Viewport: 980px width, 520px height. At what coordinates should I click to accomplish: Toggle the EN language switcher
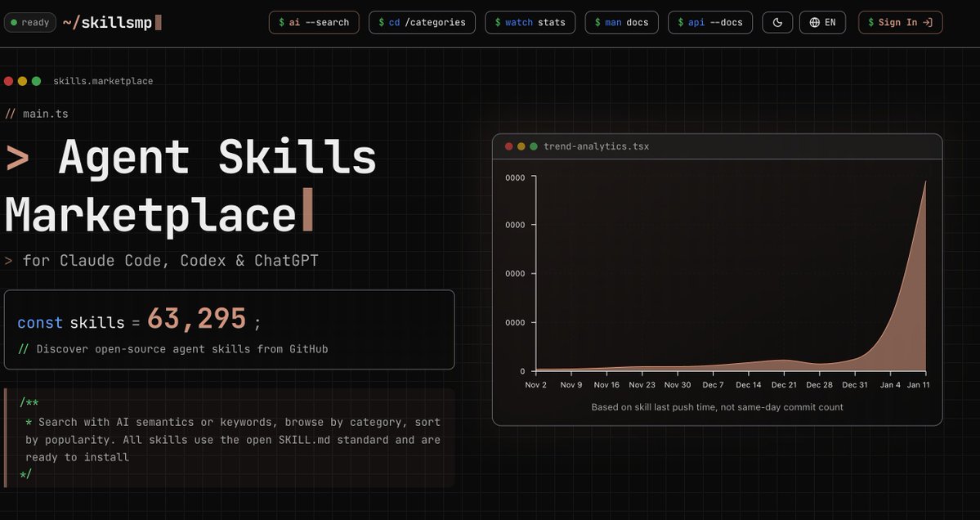(x=822, y=22)
